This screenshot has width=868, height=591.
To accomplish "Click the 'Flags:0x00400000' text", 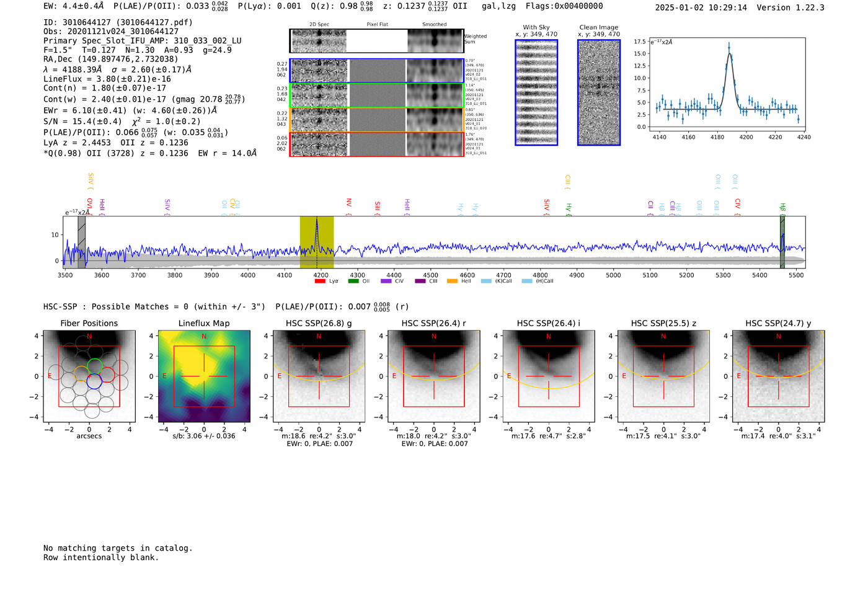I will click(564, 6).
